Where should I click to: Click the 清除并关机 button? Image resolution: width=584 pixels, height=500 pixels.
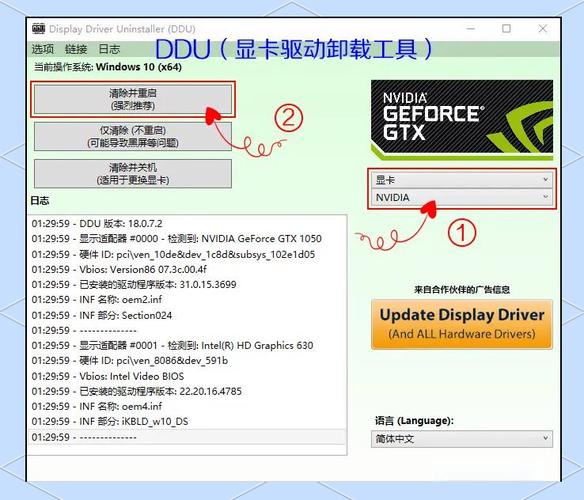click(133, 174)
